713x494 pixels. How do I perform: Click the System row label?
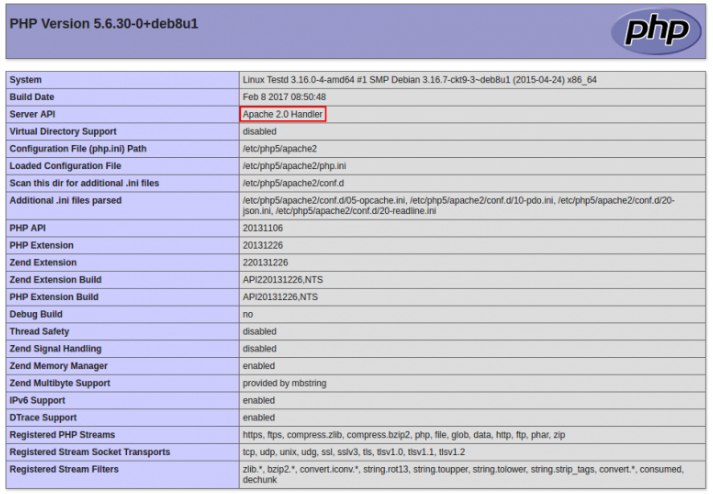[x=27, y=79]
